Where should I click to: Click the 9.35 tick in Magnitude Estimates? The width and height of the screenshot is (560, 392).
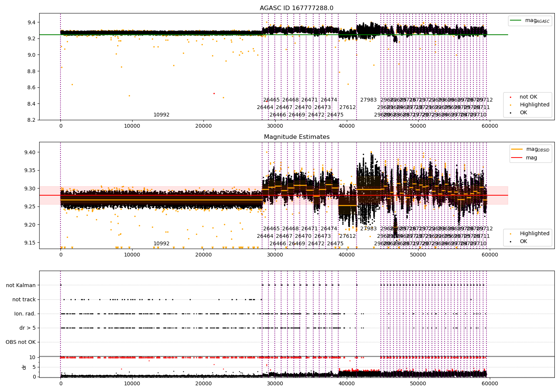pyautogui.click(x=30, y=171)
